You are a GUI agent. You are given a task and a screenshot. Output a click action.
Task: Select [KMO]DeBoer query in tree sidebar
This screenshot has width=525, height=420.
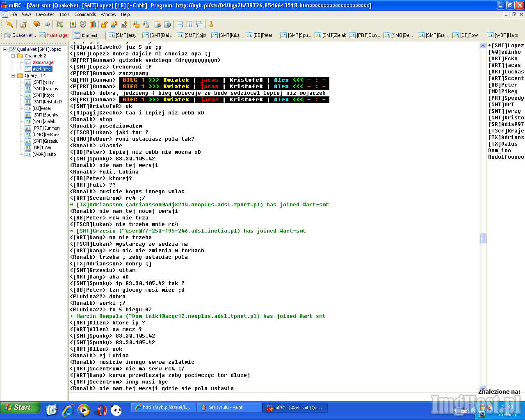(x=46, y=135)
